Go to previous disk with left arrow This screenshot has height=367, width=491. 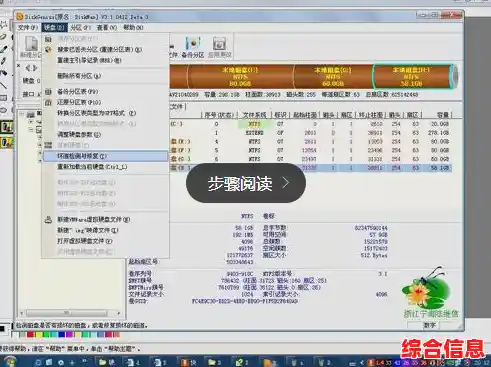point(28,68)
